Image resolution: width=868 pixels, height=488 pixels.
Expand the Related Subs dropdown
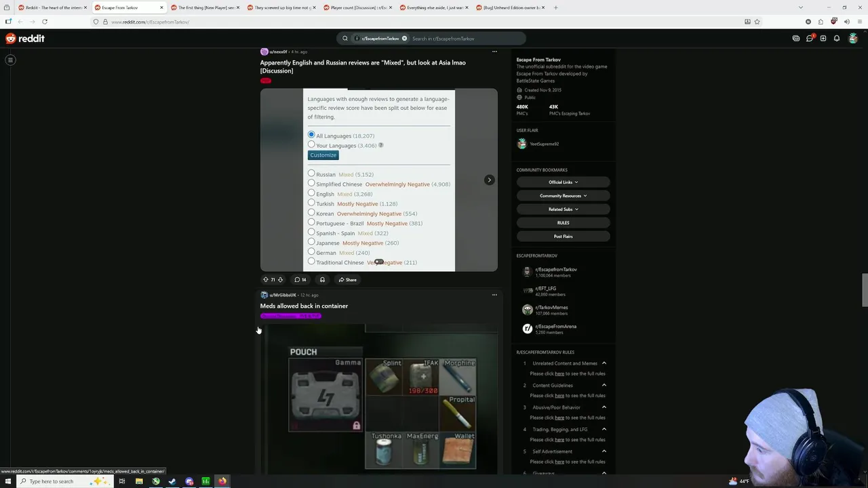point(564,209)
